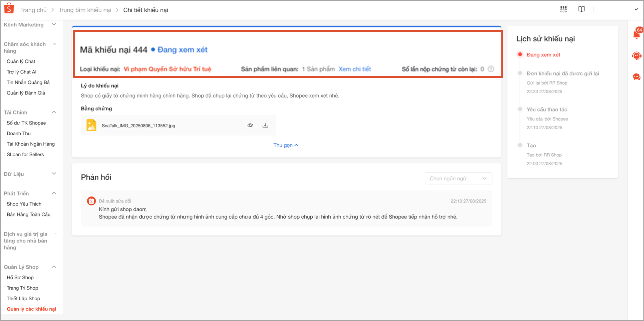The height and width of the screenshot is (321, 644).
Task: Open the chat bubble icon
Action: point(636,77)
